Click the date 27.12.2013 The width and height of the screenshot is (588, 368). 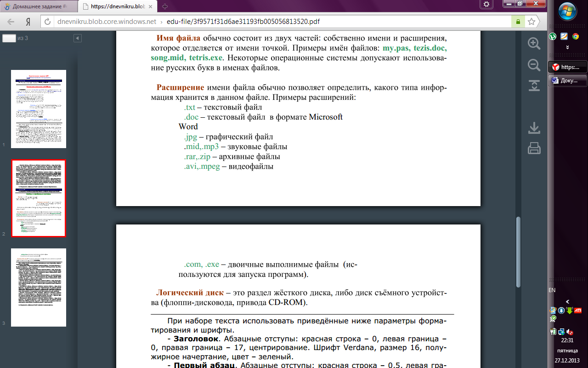tap(567, 360)
